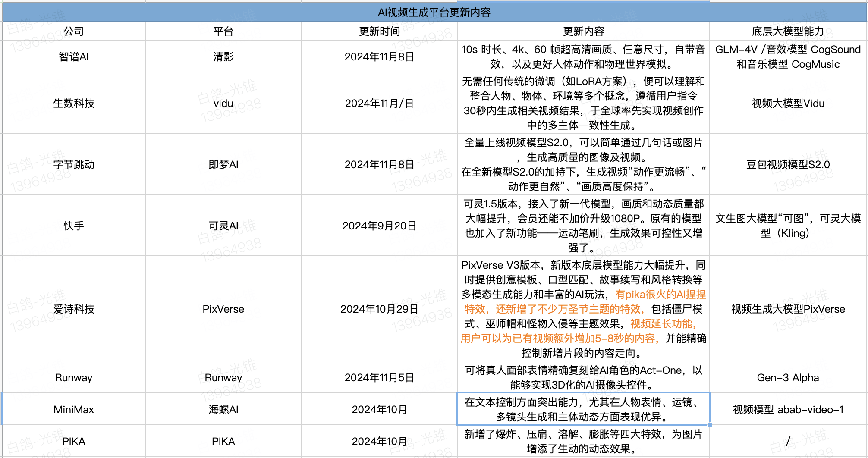Click the model cell '豆包视频模型S2.0'
This screenshot has height=458, width=868.
coord(788,164)
